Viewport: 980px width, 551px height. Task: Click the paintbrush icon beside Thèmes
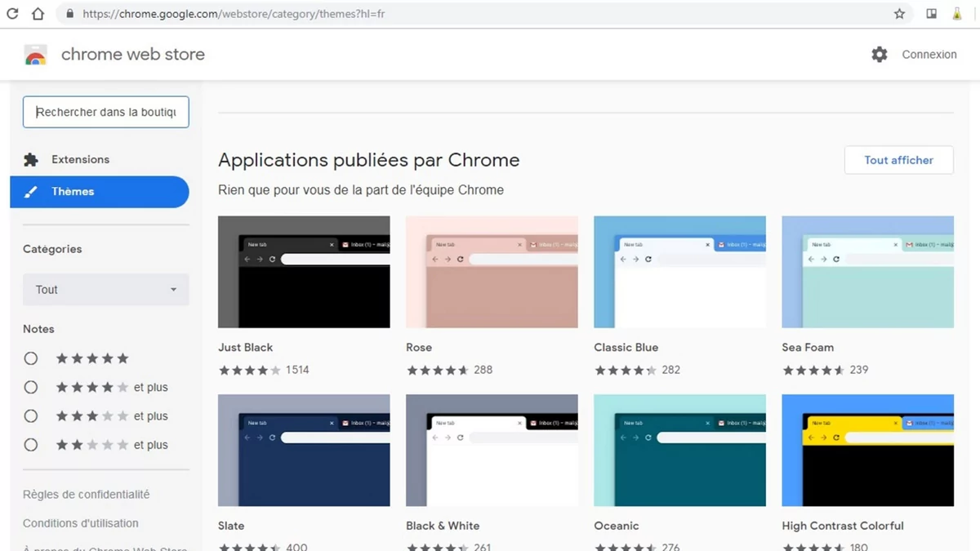[x=31, y=192]
